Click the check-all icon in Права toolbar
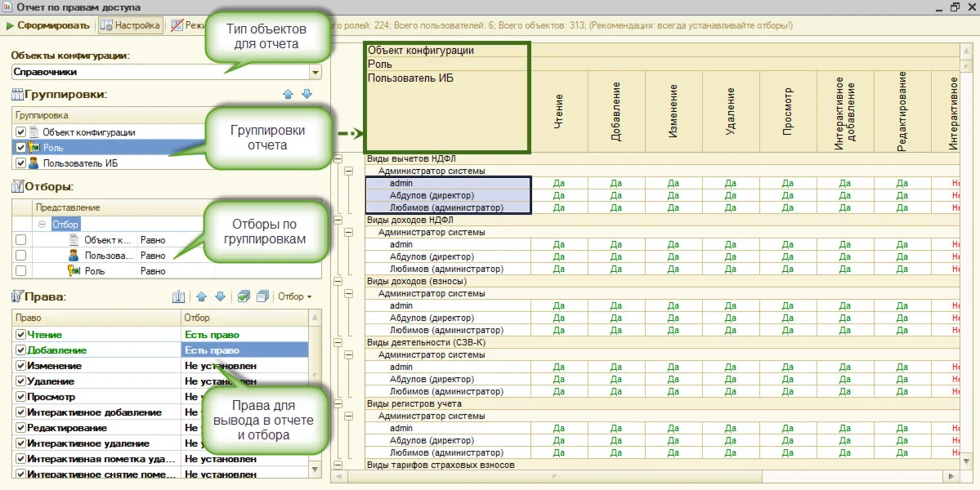The height and width of the screenshot is (490, 980). [244, 296]
